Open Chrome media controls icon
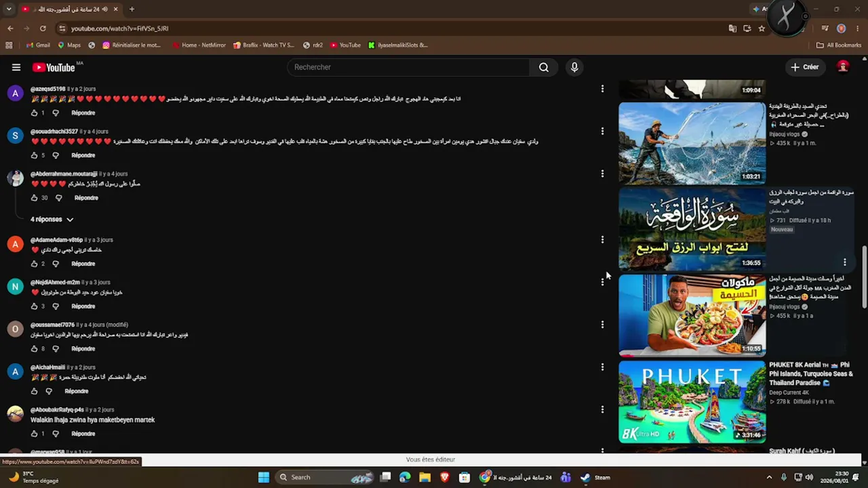868x488 pixels. click(825, 28)
